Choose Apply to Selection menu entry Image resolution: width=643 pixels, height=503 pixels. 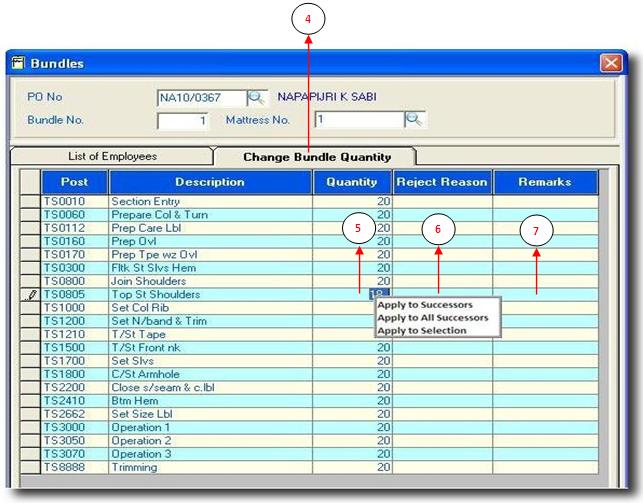point(422,330)
